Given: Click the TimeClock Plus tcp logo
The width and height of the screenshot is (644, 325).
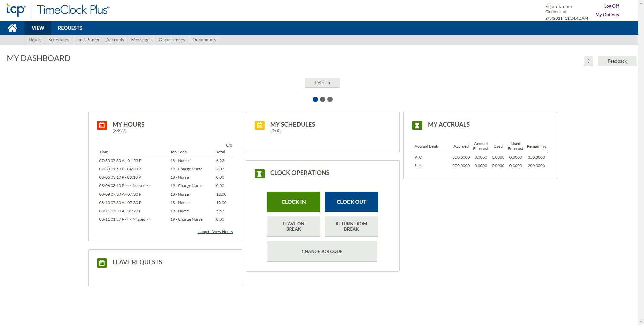Looking at the screenshot, I should point(15,10).
